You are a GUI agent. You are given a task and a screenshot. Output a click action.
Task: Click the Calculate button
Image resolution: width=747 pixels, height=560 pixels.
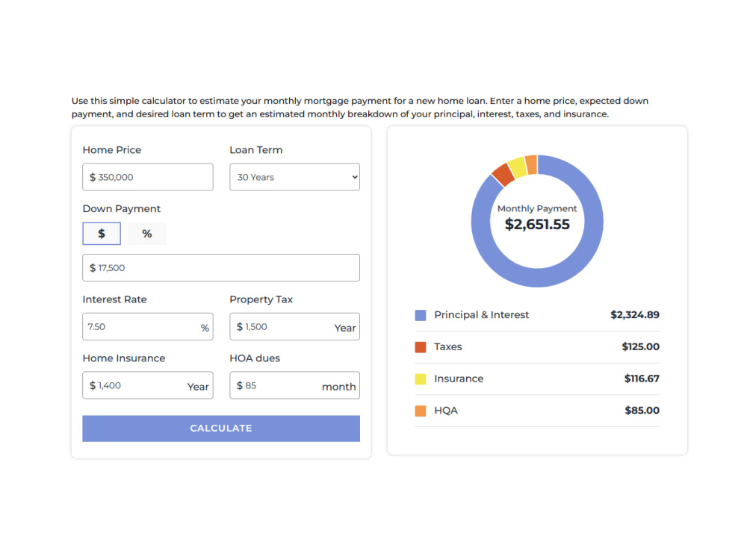[x=221, y=429]
